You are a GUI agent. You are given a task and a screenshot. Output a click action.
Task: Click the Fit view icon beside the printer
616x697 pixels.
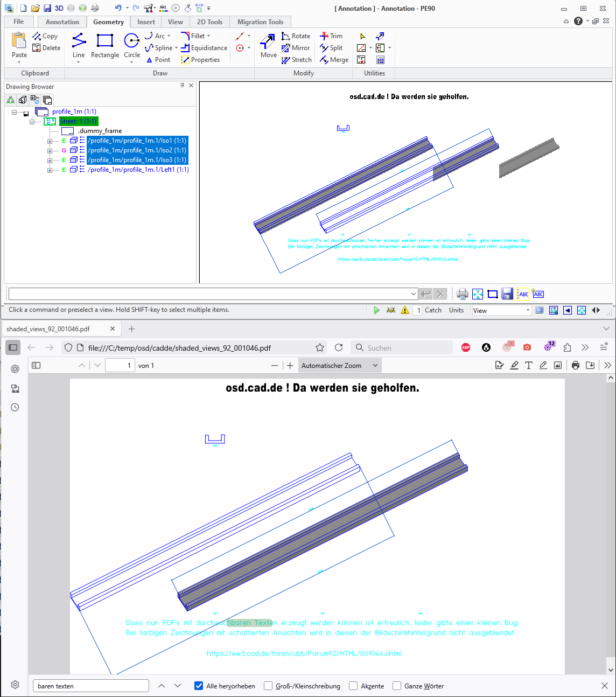[x=478, y=294]
